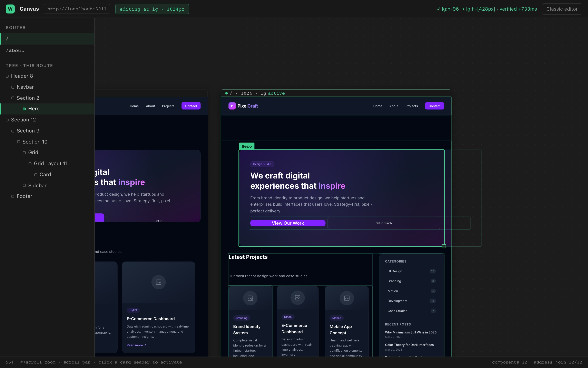Click the Latest Projects heading

(248, 257)
